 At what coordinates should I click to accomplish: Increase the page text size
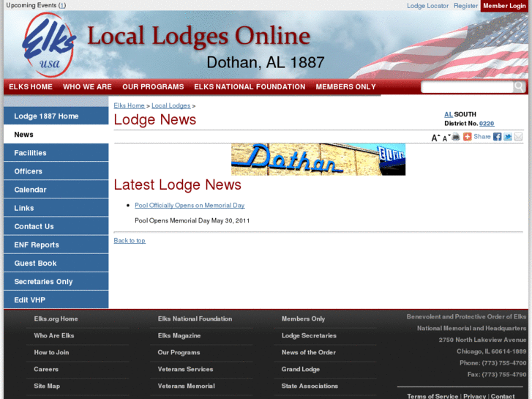435,138
